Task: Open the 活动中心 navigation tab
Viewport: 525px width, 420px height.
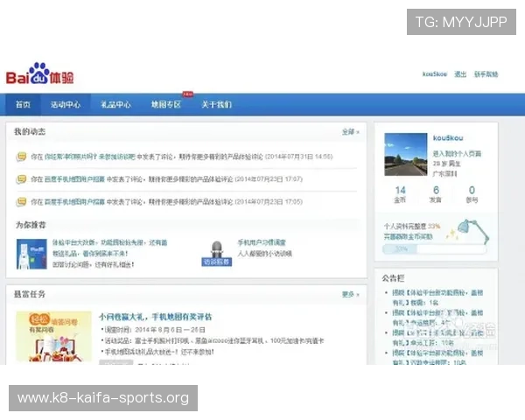Action: point(66,104)
